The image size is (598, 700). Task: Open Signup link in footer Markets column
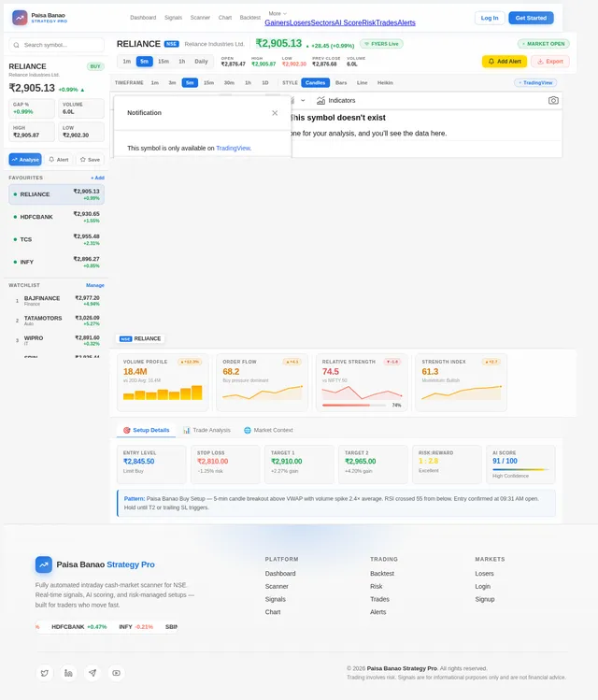tap(485, 599)
